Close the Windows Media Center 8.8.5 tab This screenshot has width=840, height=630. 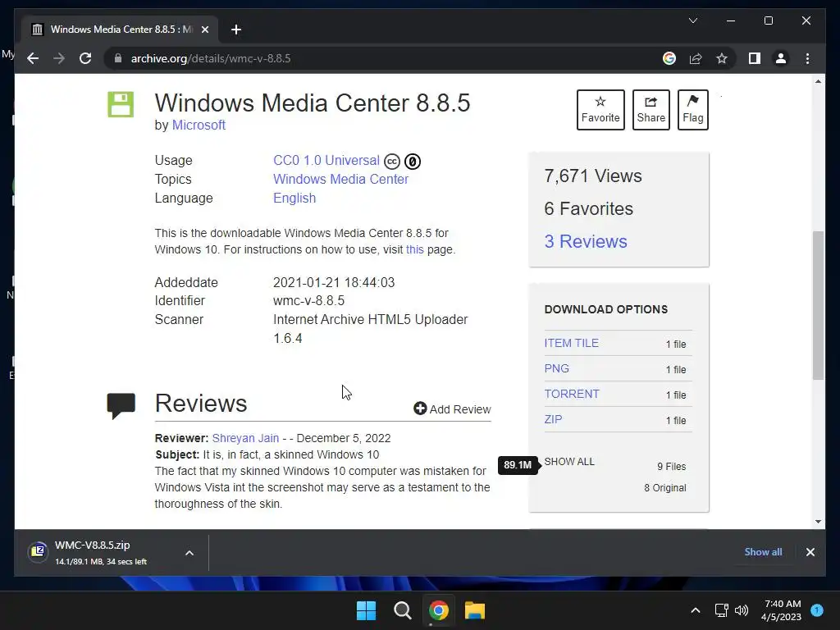(204, 30)
